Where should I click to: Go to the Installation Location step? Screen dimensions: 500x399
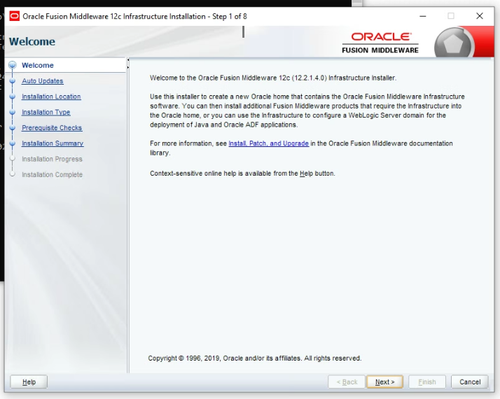(51, 97)
